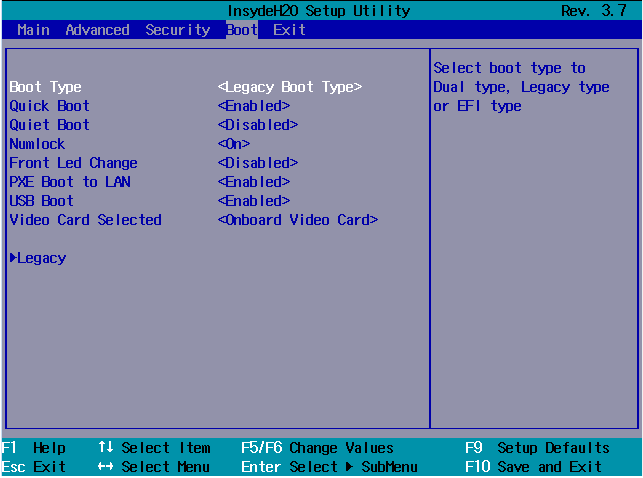Click Esc Exit in footer

click(x=34, y=467)
